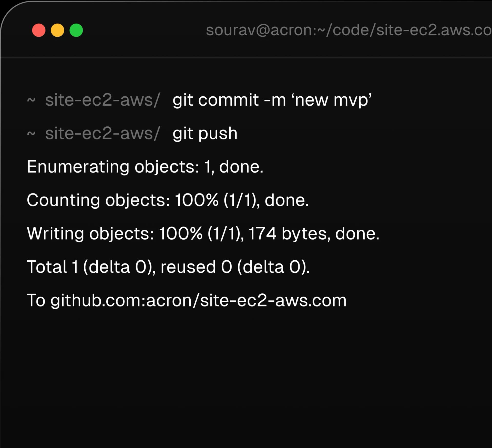Select site-ec2-aws/ directory on the push line
Image resolution: width=492 pixels, height=448 pixels.
pyautogui.click(x=102, y=133)
